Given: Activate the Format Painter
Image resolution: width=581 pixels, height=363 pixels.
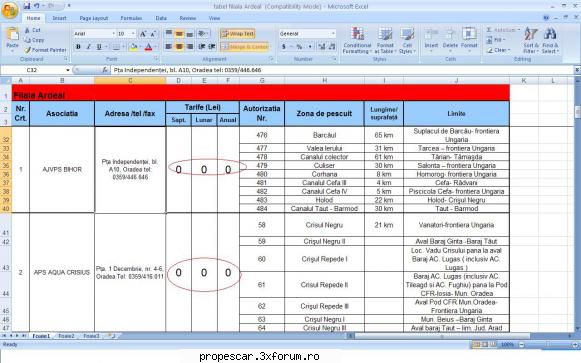Looking at the screenshot, I should click(x=45, y=50).
